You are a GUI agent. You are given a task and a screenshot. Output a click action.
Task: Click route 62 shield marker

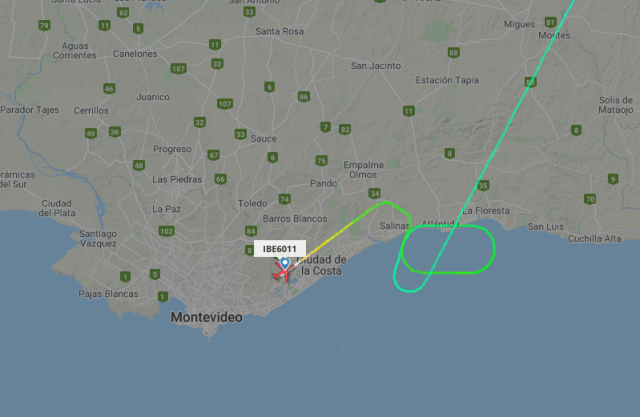pos(123,13)
